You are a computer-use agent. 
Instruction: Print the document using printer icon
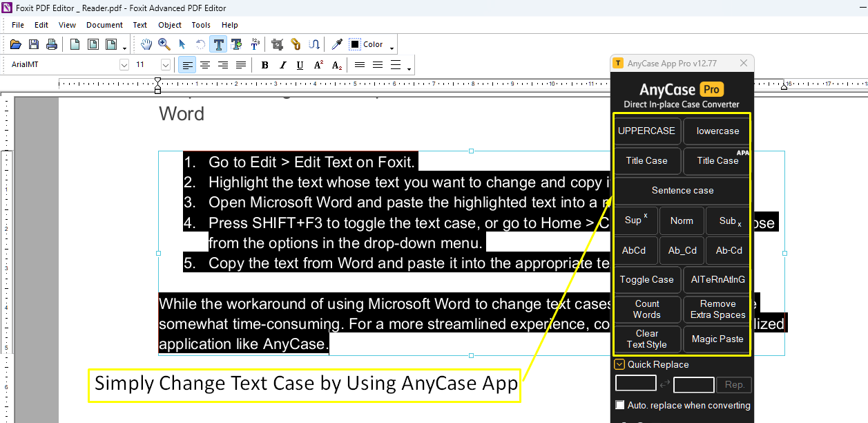pos(52,44)
